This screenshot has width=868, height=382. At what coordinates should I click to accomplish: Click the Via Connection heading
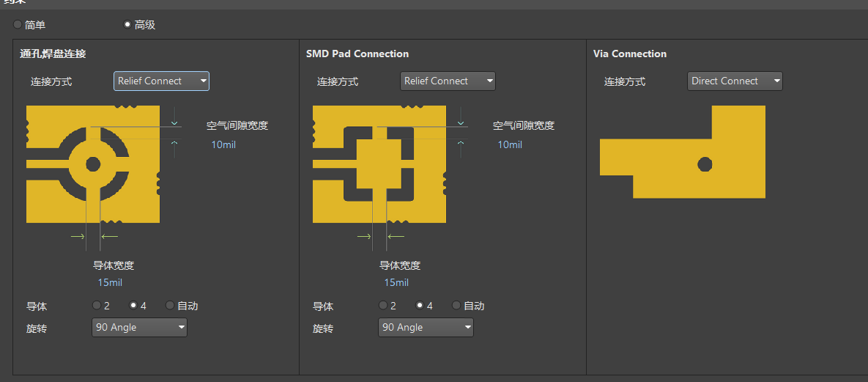click(630, 54)
